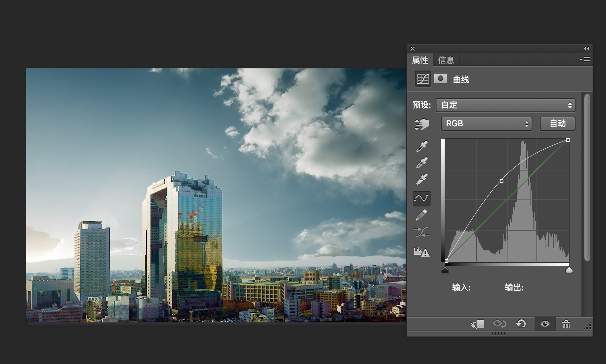606x364 pixels.
Task: Click the layer mask icon beside Curves
Action: point(441,78)
